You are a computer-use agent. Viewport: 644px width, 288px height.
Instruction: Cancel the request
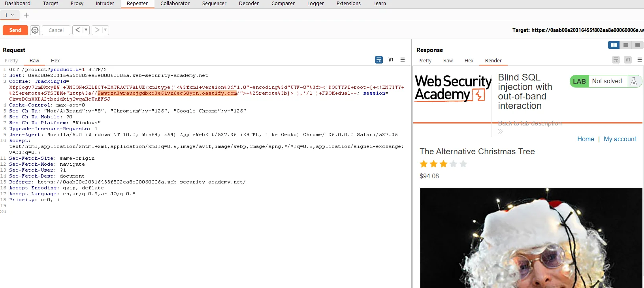pos(56,30)
